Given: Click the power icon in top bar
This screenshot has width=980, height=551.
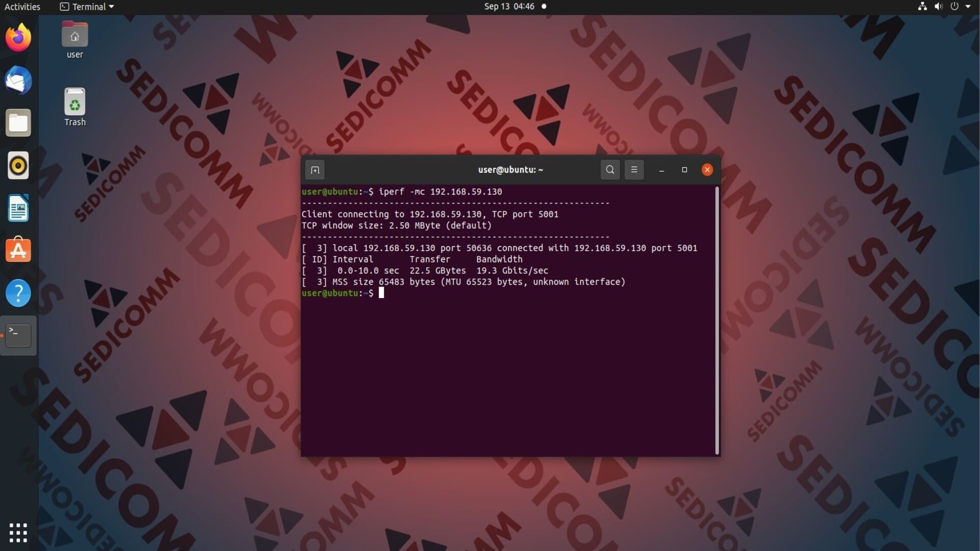Looking at the screenshot, I should 954,7.
